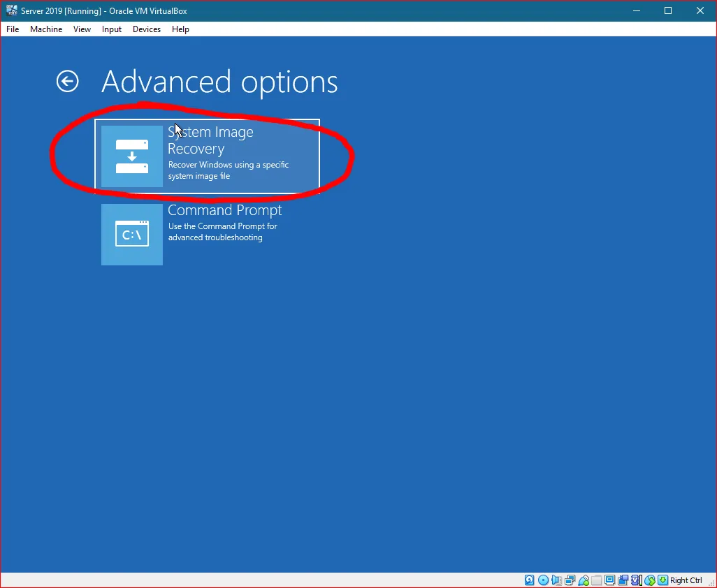Click the virtualization features status icon
717x588 pixels.
636,580
